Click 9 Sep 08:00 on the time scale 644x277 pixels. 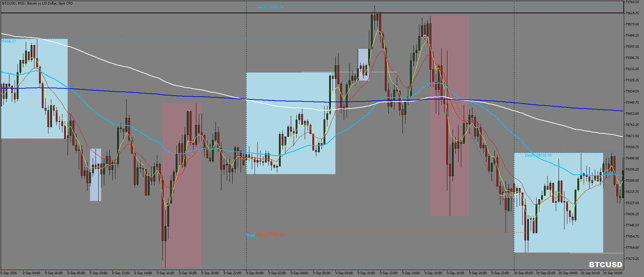344,273
